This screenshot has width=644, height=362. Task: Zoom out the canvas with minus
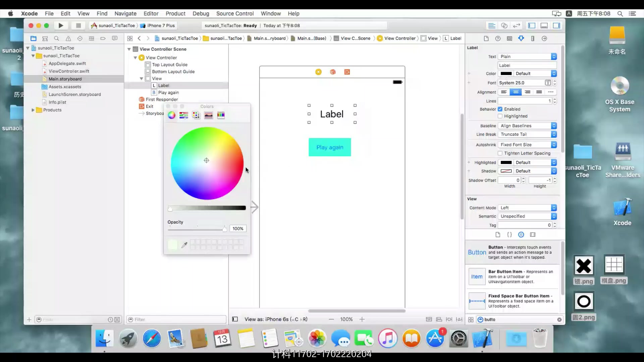tap(331, 319)
